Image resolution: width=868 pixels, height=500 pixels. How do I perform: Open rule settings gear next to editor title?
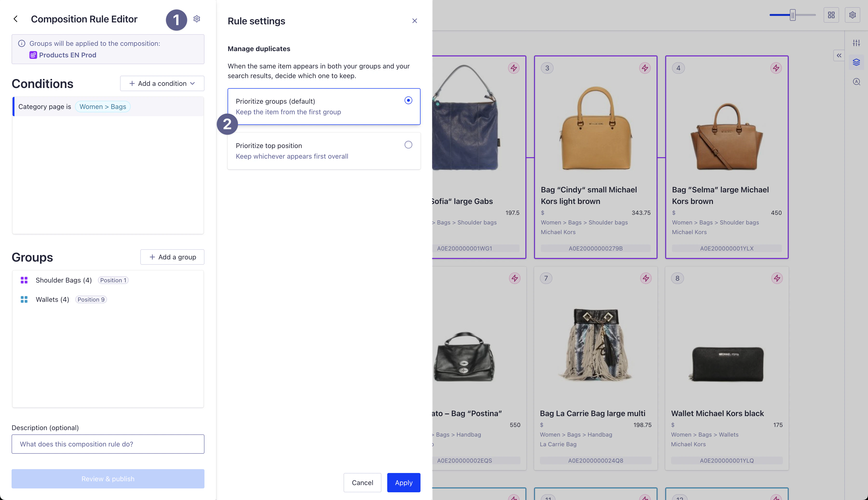pyautogui.click(x=197, y=19)
